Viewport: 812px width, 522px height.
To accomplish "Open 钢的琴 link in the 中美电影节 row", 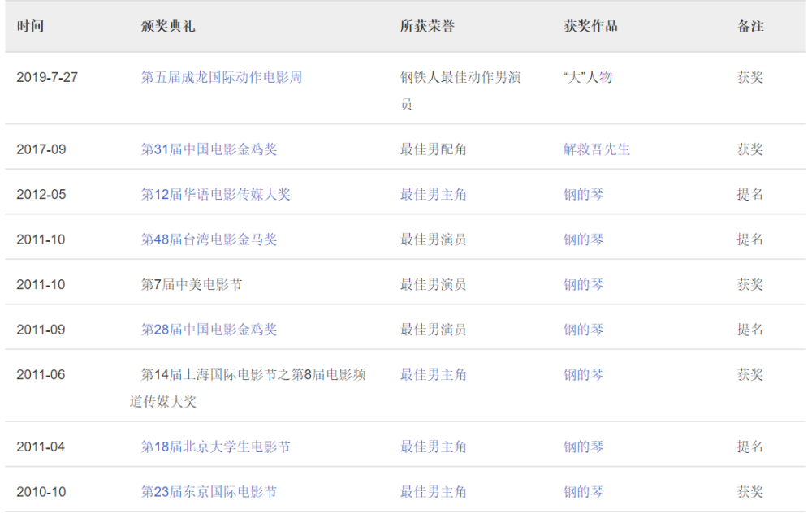I will (583, 284).
